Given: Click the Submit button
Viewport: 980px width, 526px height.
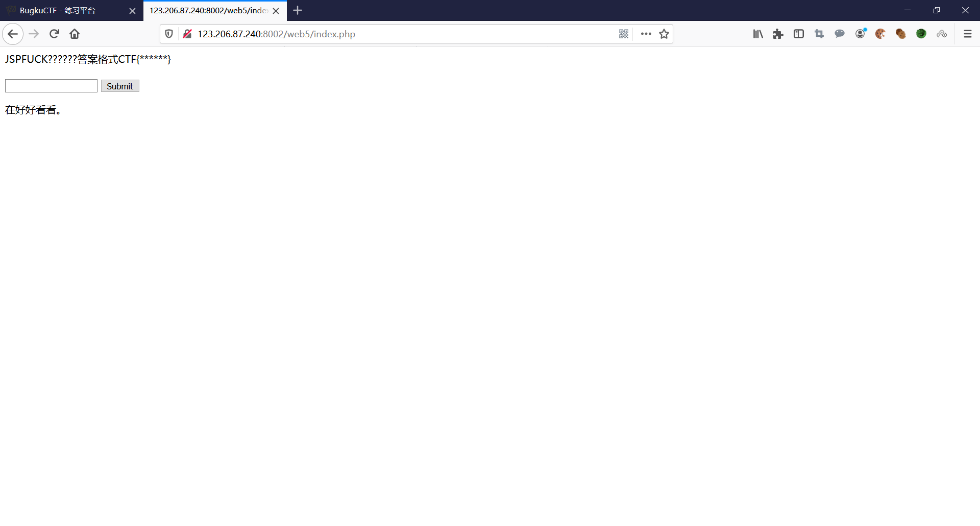Looking at the screenshot, I should point(120,86).
